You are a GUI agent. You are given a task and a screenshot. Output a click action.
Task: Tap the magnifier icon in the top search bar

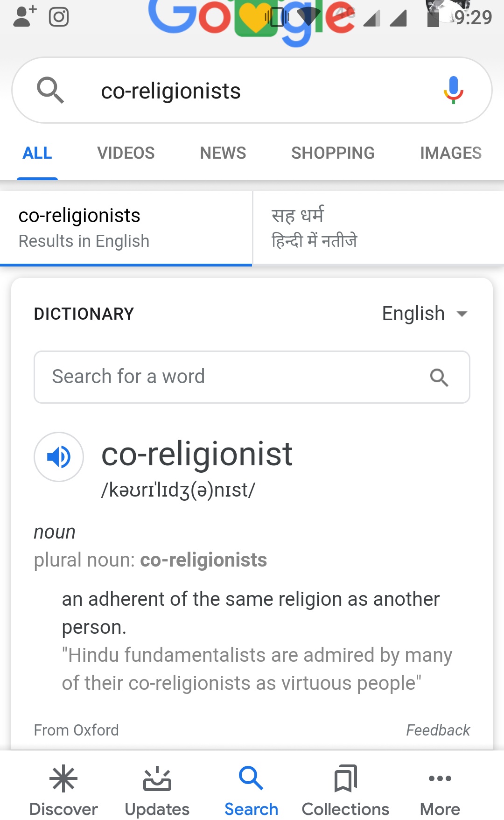tap(50, 90)
